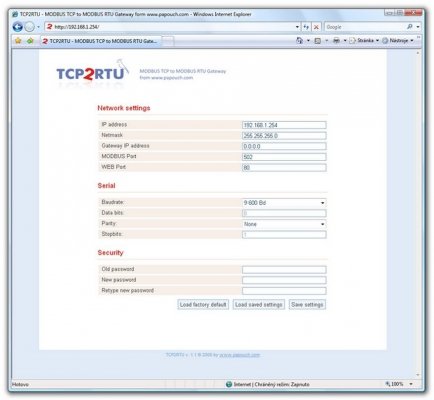The image size is (434, 400).
Task: Open the Stránka menu
Action: 364,41
